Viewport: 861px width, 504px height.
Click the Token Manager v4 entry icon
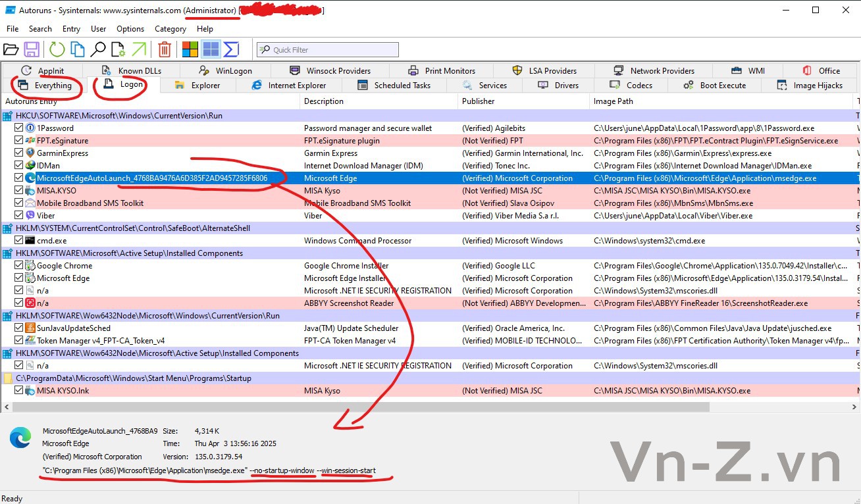click(x=30, y=341)
